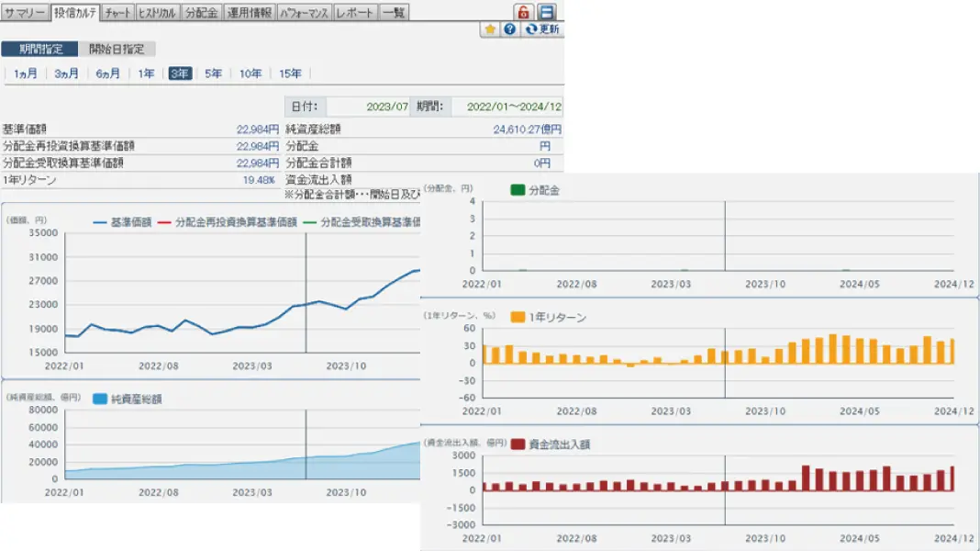Click the orange 1年リターン legend icon
This screenshot has width=980, height=551.
(x=518, y=317)
